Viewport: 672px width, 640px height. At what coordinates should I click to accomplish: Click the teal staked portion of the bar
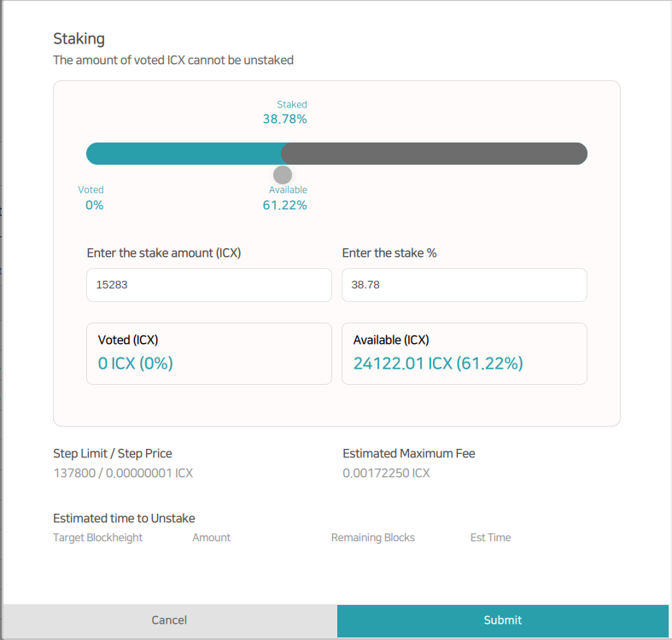point(184,154)
